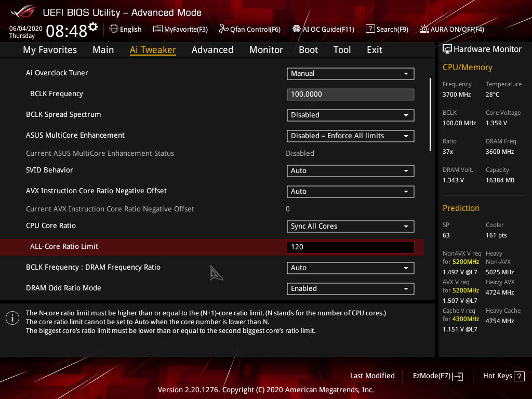Open BIOS Search

(x=387, y=29)
